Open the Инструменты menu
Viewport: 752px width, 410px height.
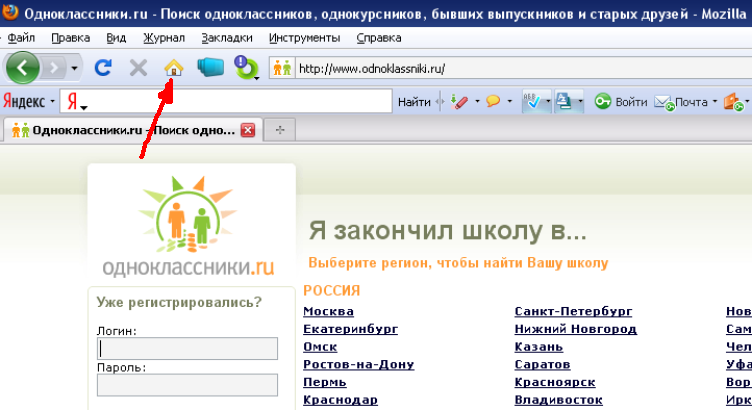pyautogui.click(x=305, y=38)
